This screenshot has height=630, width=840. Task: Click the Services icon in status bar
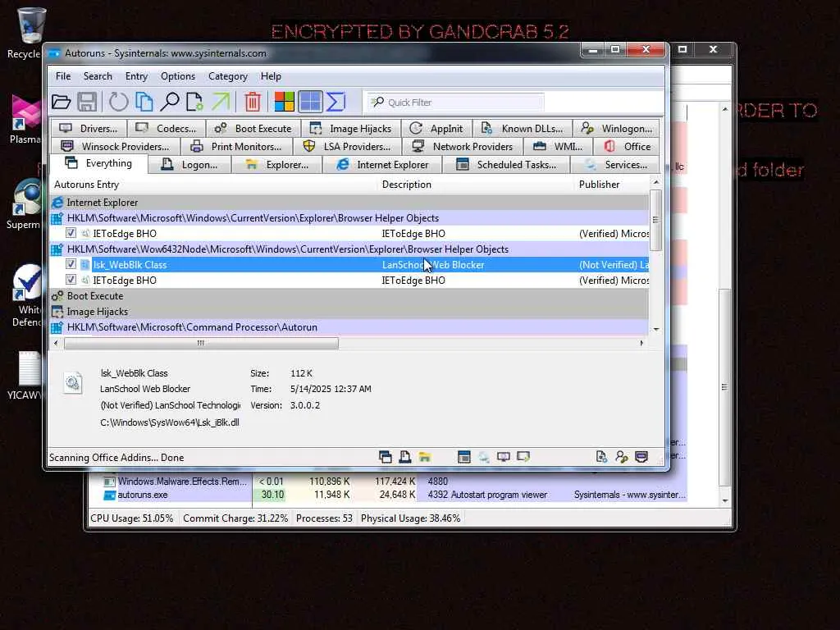tap(484, 457)
